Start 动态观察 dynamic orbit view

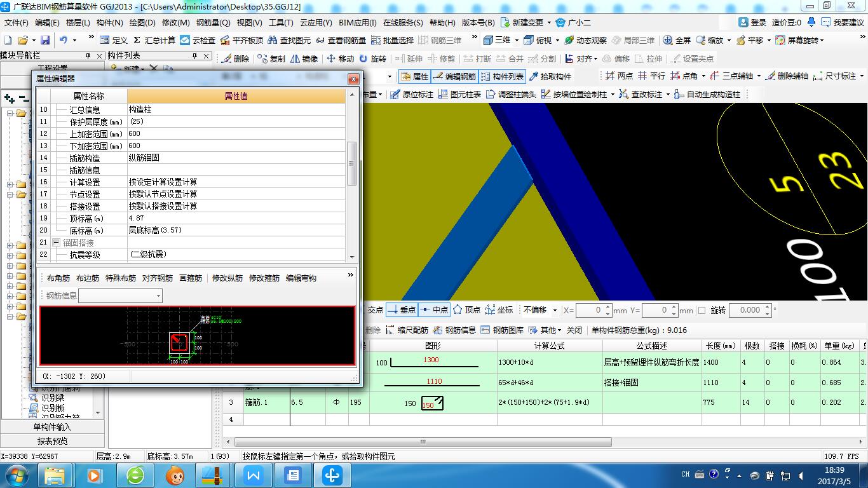pos(585,40)
